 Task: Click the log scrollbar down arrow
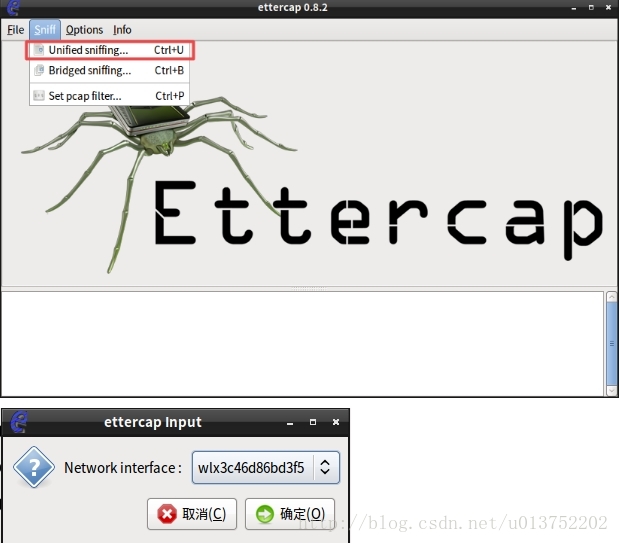click(611, 391)
